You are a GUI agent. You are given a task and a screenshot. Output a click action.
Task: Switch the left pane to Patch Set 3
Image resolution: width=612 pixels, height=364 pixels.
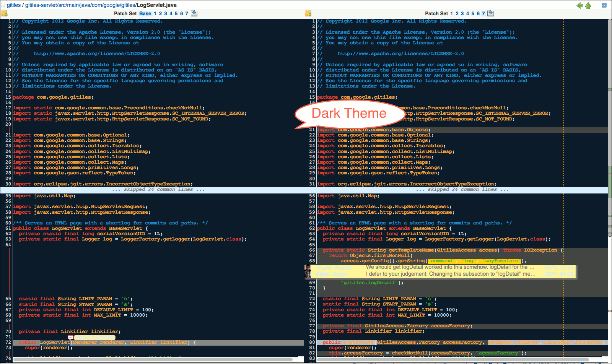point(166,13)
